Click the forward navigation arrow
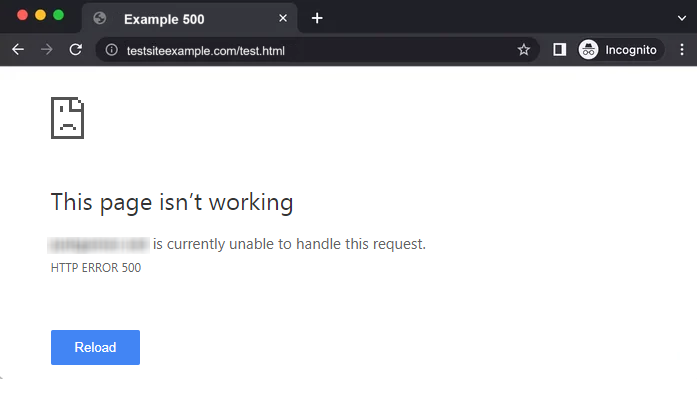Viewport: 697px width, 400px height. point(46,50)
